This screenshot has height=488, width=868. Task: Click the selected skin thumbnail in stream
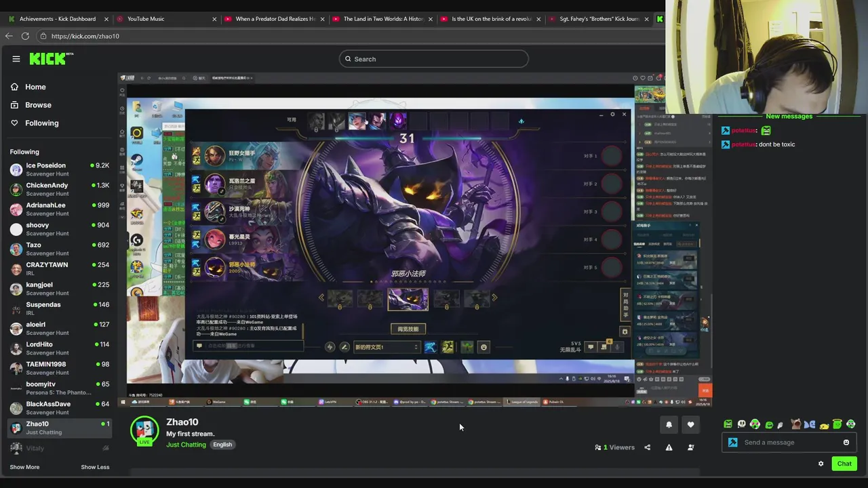tap(408, 299)
